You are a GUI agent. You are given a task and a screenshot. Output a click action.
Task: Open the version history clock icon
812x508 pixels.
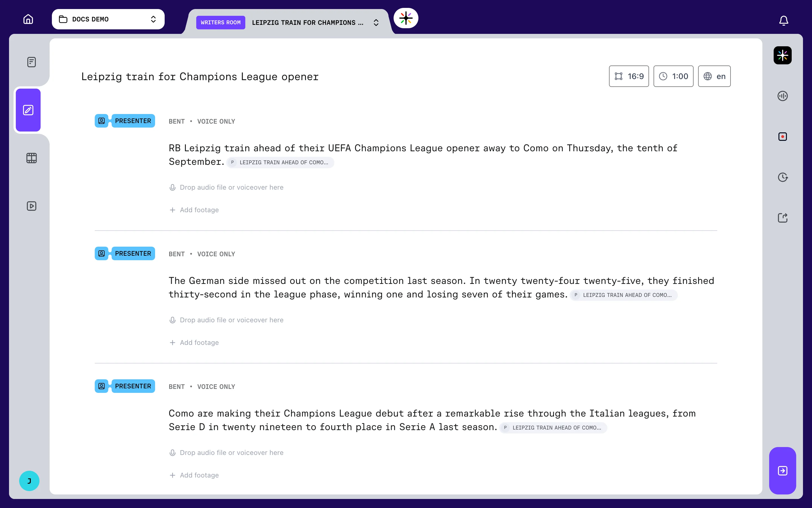coord(782,178)
